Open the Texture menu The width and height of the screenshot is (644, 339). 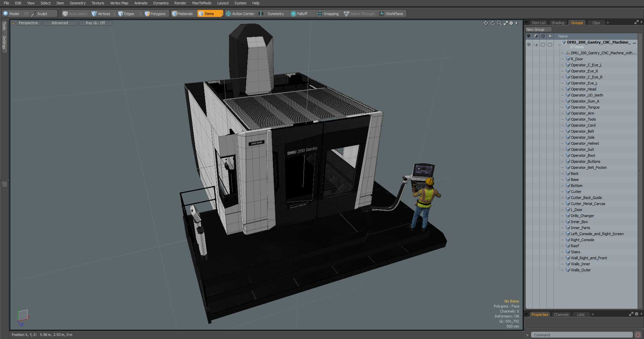[98, 3]
